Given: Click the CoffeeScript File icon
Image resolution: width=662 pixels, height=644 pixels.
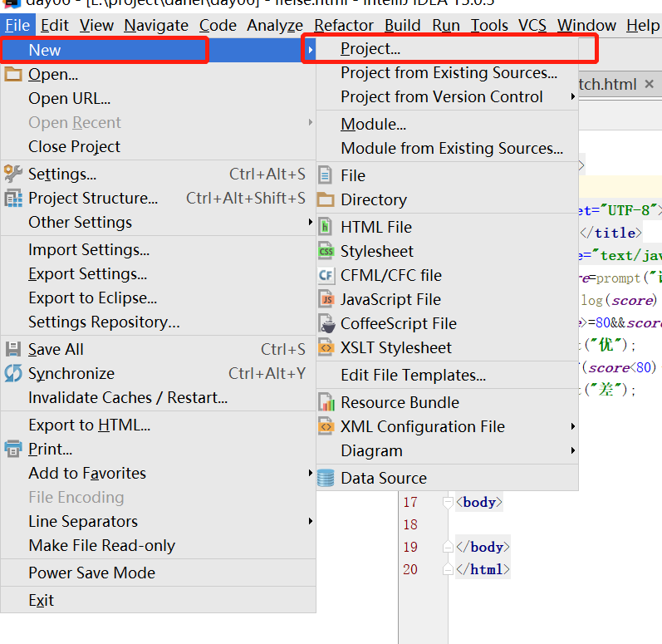Looking at the screenshot, I should coord(326,324).
